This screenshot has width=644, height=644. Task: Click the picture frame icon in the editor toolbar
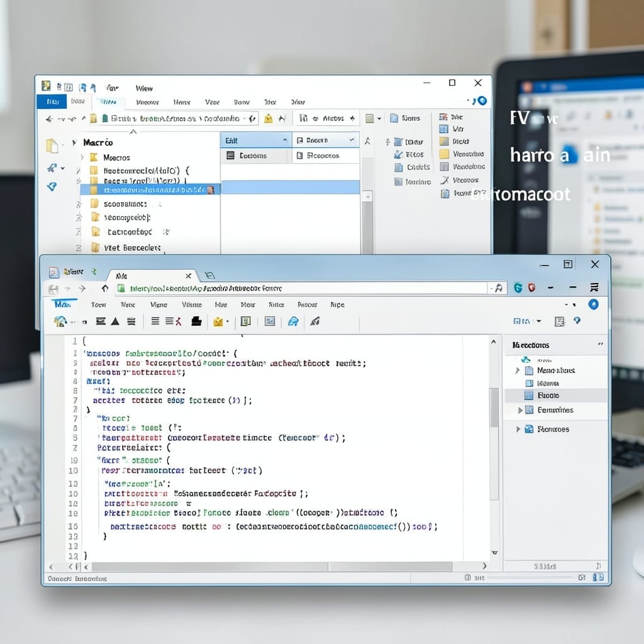pyautogui.click(x=270, y=321)
